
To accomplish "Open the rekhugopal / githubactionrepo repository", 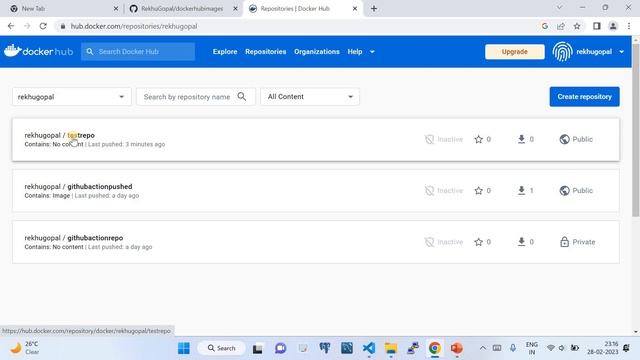I will 73,238.
